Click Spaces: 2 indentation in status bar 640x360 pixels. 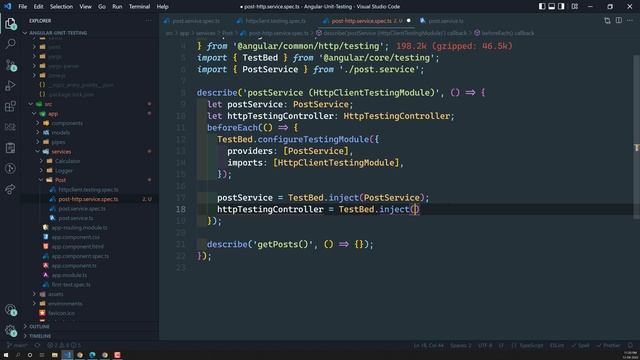click(460, 345)
